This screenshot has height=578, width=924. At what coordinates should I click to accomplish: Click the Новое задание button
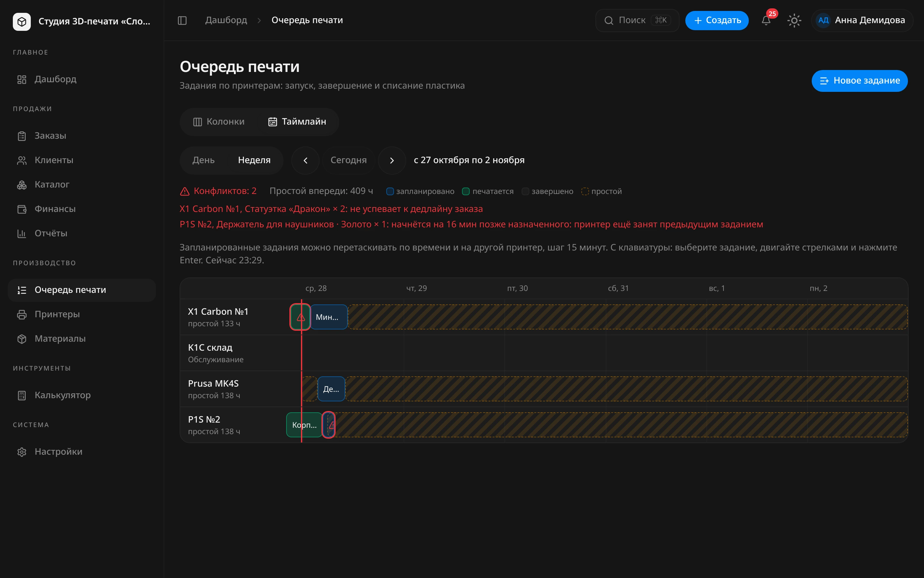(x=860, y=81)
